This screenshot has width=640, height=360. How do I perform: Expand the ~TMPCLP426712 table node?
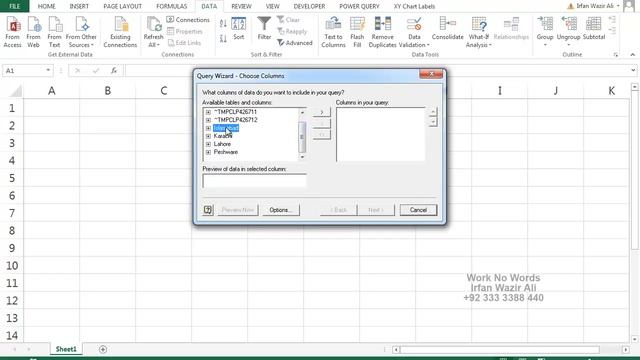(208, 120)
